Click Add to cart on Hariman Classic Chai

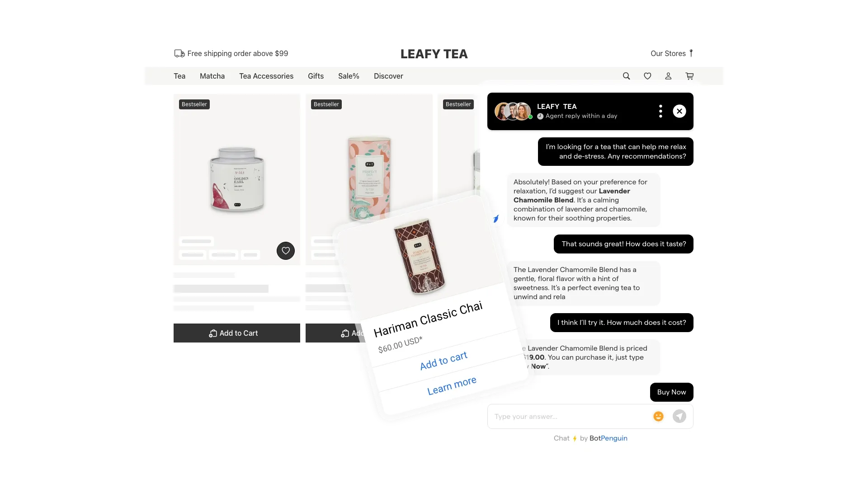443,359
